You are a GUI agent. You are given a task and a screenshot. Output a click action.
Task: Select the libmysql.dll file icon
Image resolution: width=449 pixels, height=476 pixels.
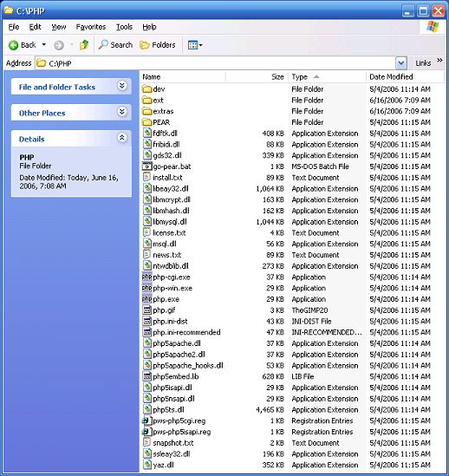[x=147, y=222]
